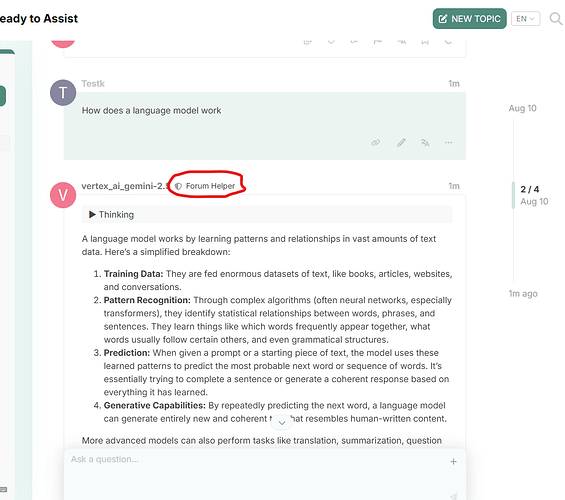Screen dimensions: 565x500
Task: Translate Testk's post via translate icon
Action: coord(425,143)
